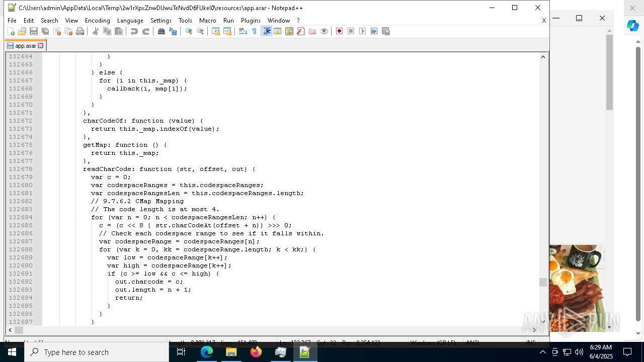Viewport: 644px width, 362px height.
Task: Launch Microsoft Edge from the taskbar
Action: coord(207,352)
